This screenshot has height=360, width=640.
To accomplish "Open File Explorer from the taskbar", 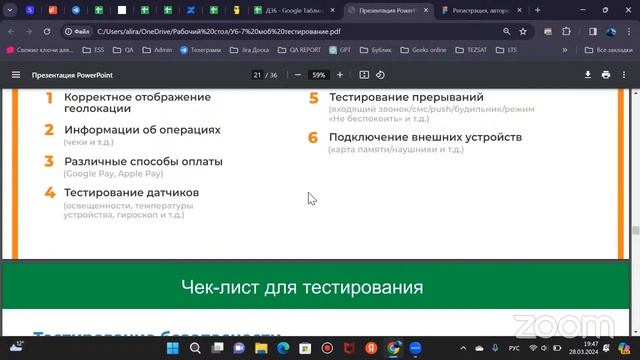I will [x=261, y=348].
